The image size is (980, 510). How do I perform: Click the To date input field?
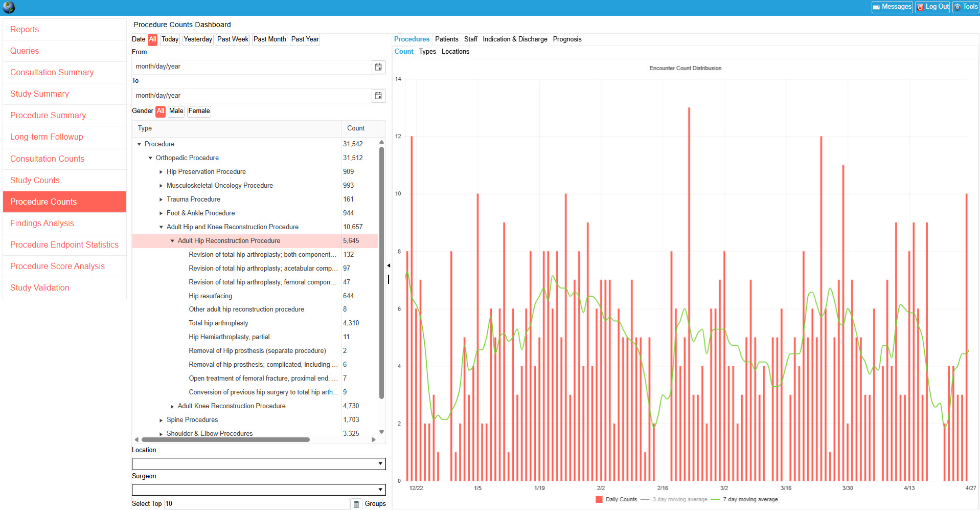coord(252,96)
